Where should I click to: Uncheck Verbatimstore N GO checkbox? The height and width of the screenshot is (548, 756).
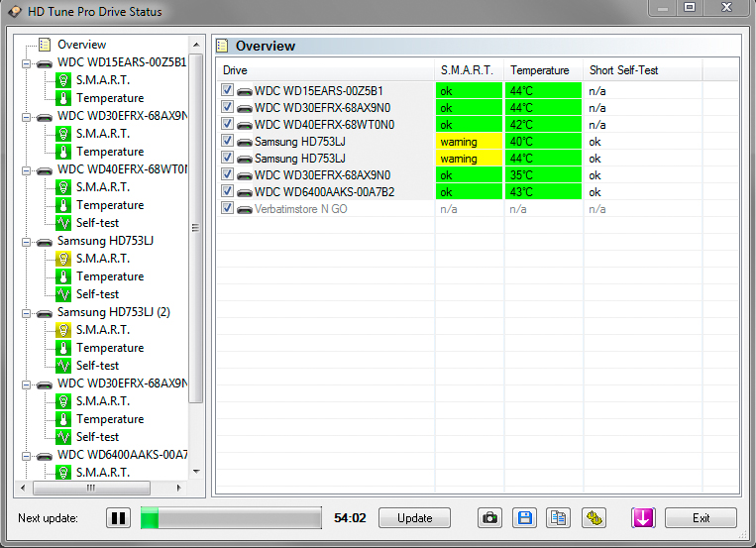pos(227,208)
